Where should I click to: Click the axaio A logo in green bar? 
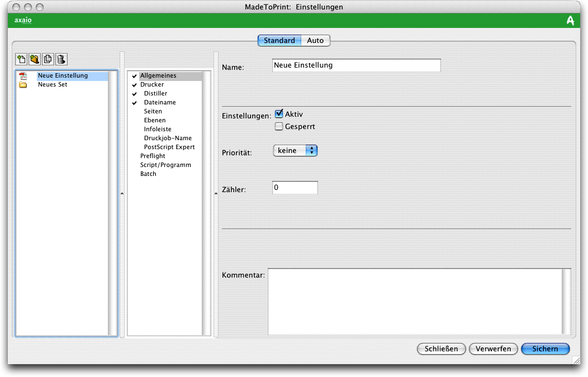point(570,20)
